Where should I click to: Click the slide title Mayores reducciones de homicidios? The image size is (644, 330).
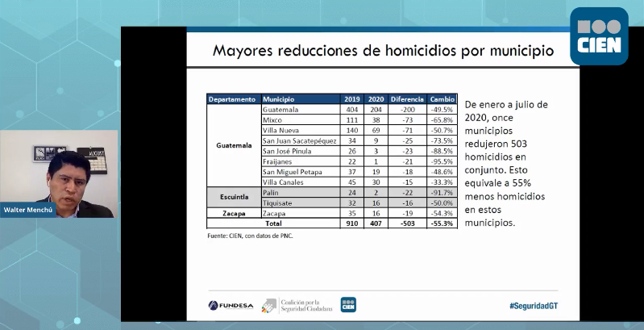click(x=383, y=51)
